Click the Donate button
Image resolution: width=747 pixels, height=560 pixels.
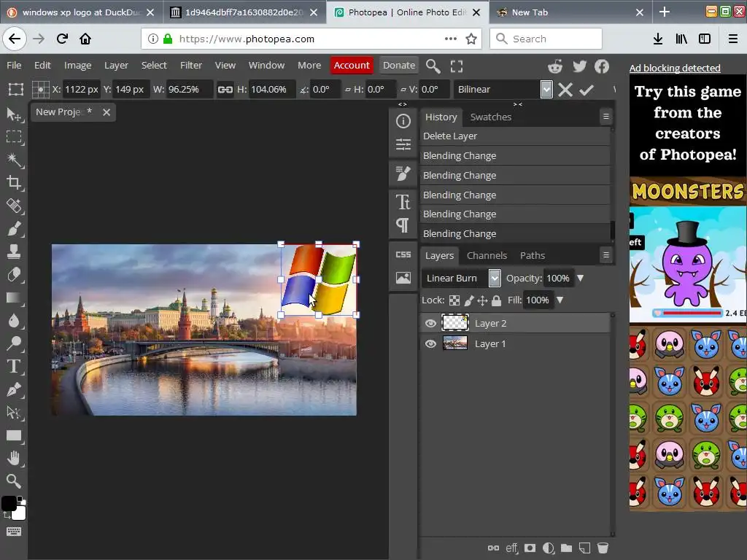[399, 65]
